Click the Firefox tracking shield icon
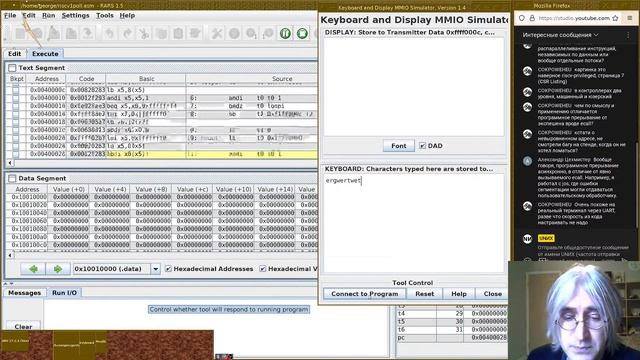640x360 pixels. (x=522, y=18)
